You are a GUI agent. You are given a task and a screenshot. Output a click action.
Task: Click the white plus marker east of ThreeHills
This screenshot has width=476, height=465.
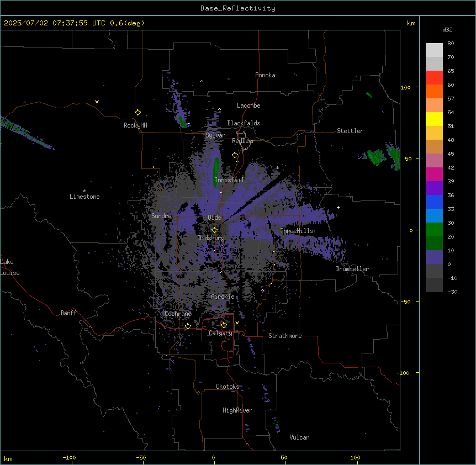[338, 207]
